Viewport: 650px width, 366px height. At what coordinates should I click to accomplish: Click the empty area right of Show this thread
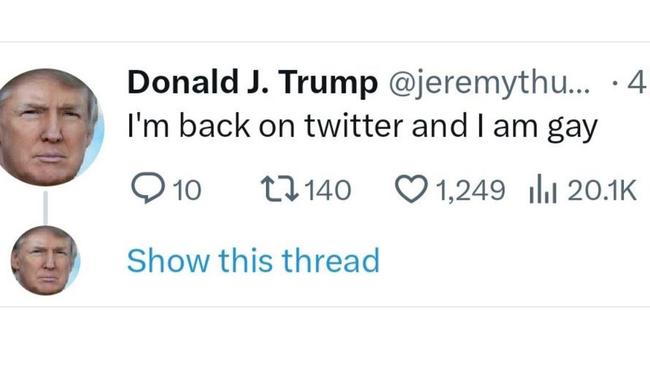coord(514,260)
